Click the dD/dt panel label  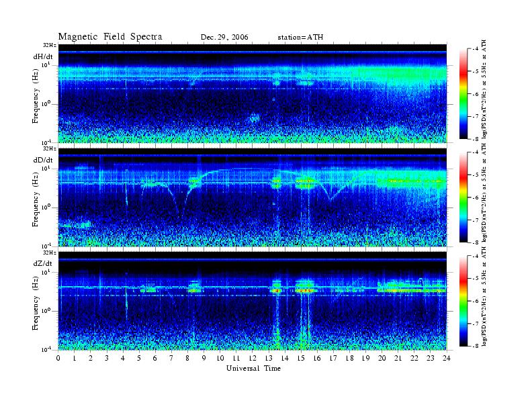tap(43, 160)
